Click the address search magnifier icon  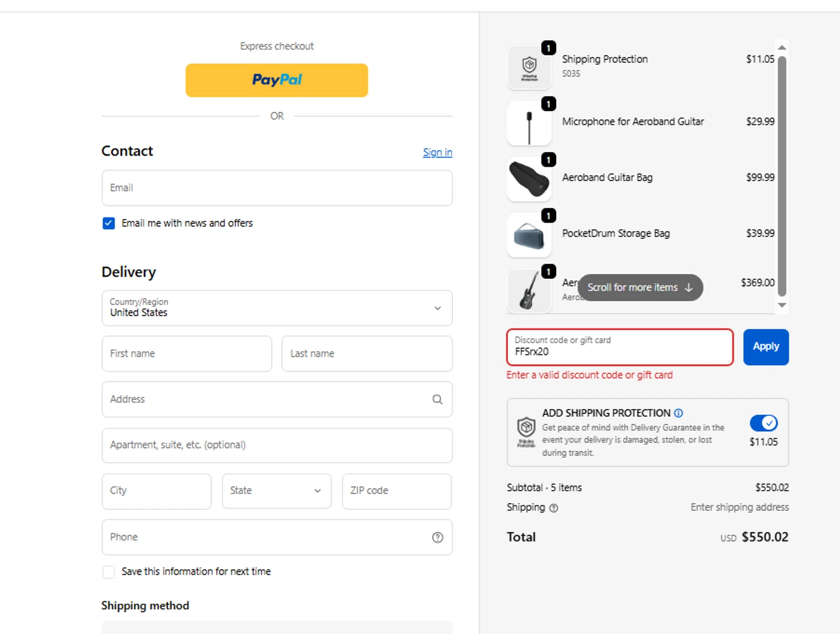437,399
